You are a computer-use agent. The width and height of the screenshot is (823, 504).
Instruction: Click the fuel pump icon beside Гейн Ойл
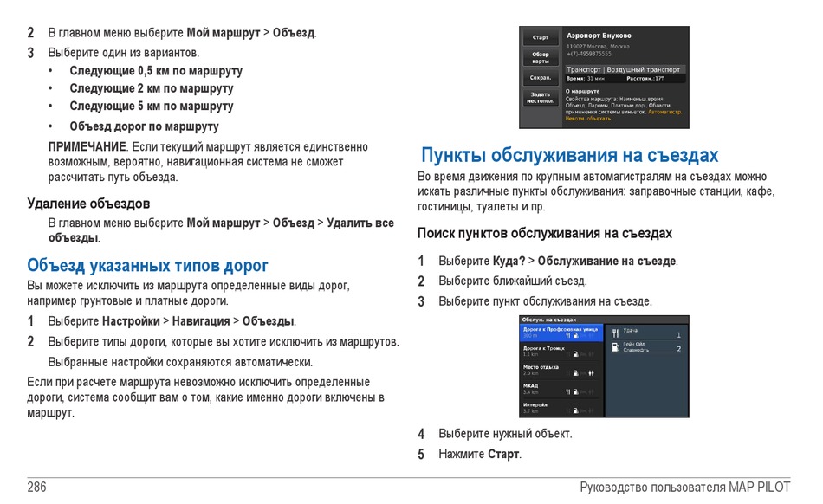(x=614, y=348)
